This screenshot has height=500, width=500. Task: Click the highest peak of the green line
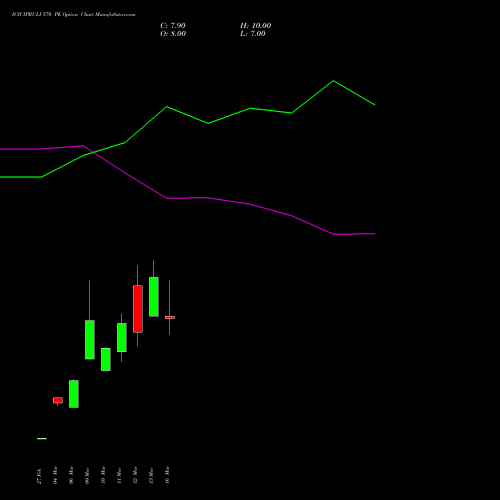[x=333, y=81]
